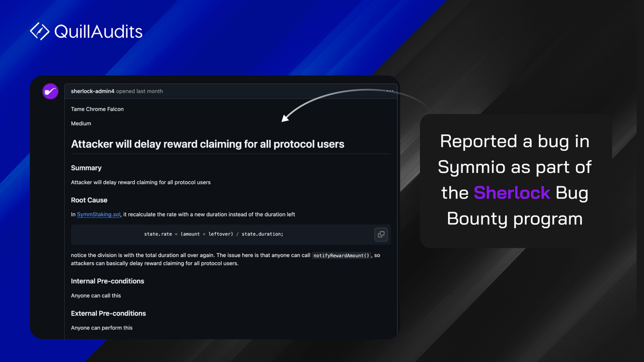Click the 'Summary' heading

coord(86,168)
